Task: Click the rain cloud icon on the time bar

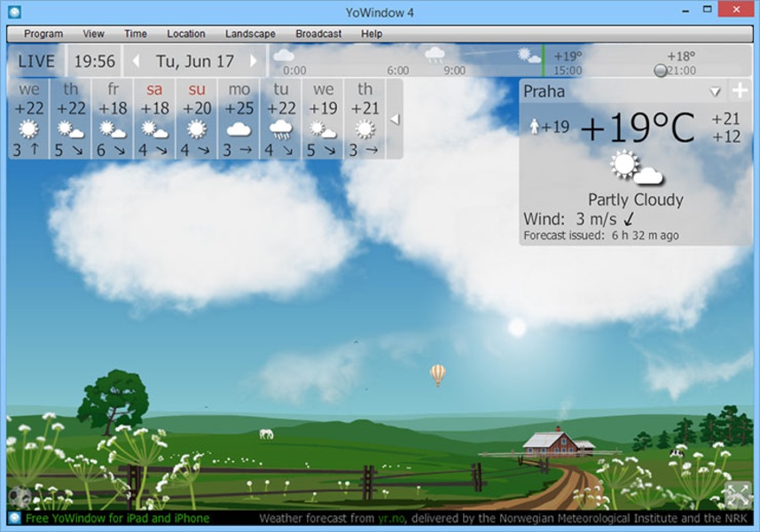Action: (435, 55)
